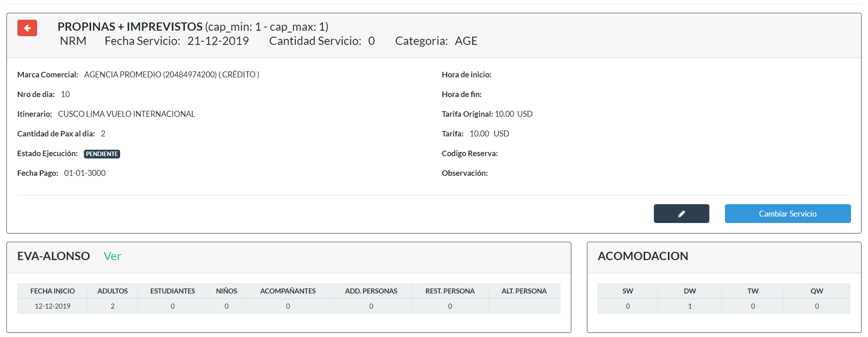
Task: Select the SW column header in Acomodacion
Action: tap(627, 291)
